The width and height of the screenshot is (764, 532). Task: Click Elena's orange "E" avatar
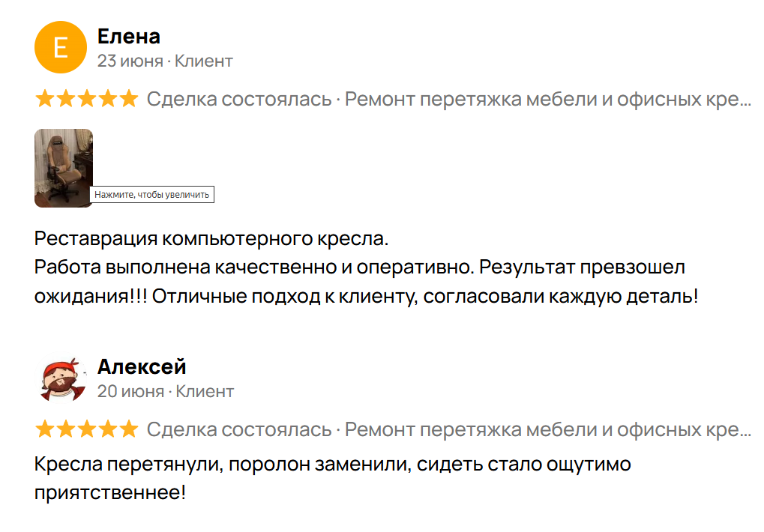[61, 48]
